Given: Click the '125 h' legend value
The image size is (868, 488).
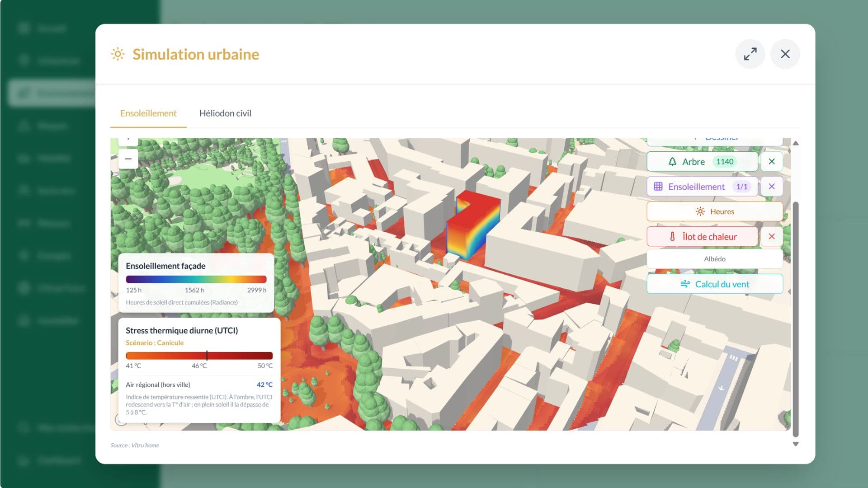Looking at the screenshot, I should [133, 290].
